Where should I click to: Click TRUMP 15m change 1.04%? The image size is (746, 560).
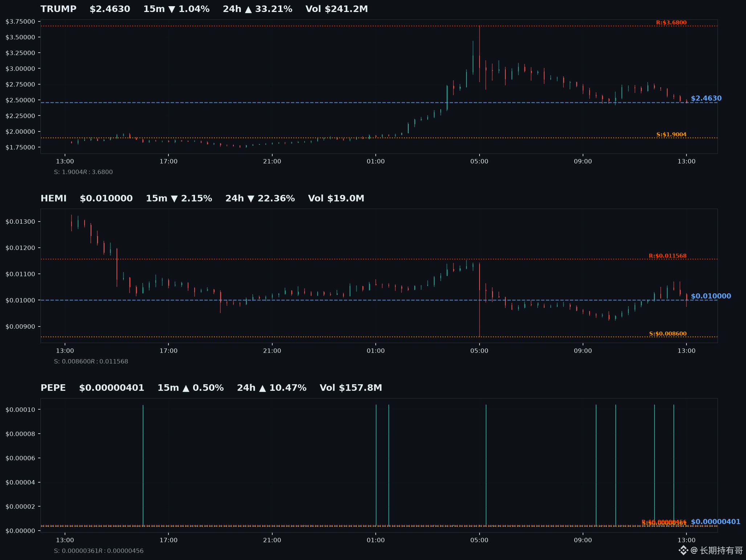pyautogui.click(x=176, y=9)
